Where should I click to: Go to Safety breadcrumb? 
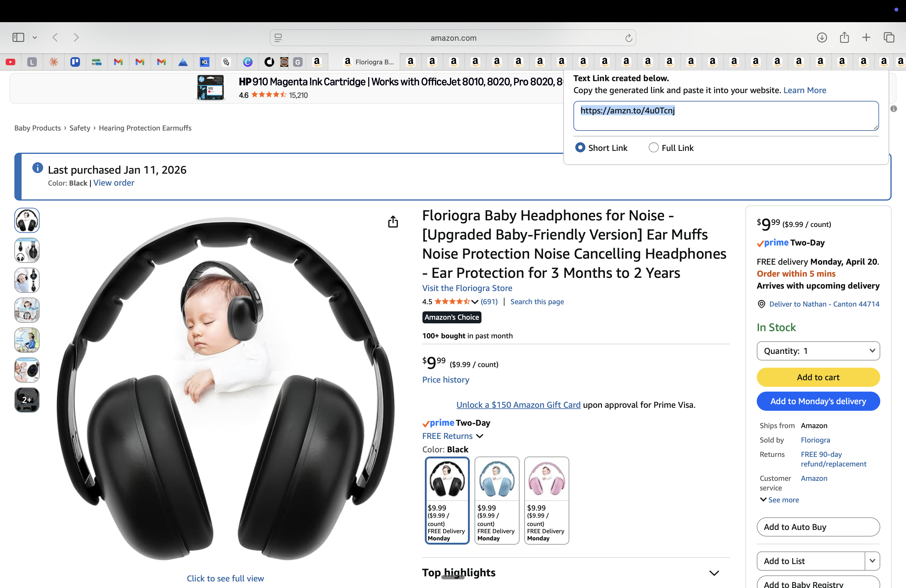tap(80, 128)
